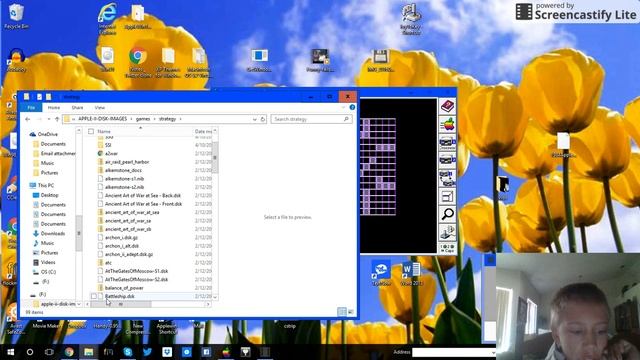This screenshot has height=360, width=640.
Task: Click the navigation pane scrollbar thumb
Action: pos(79,233)
